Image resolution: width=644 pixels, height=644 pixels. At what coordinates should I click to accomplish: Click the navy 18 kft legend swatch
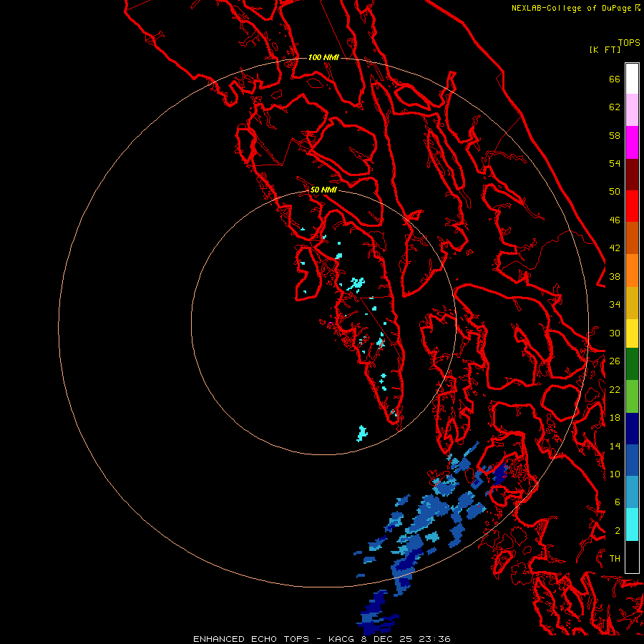[x=632, y=429]
